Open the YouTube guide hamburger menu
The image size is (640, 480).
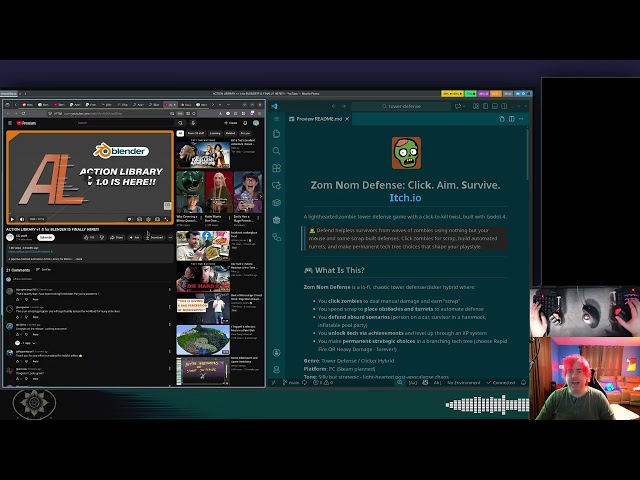click(x=10, y=123)
